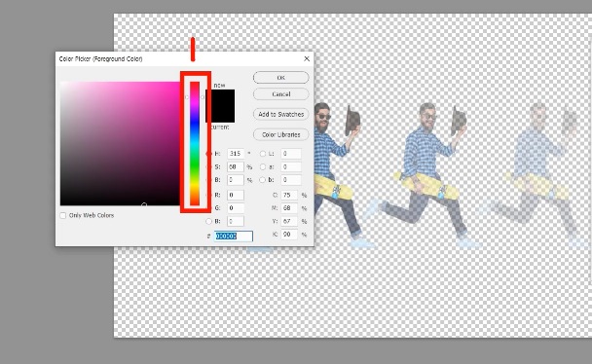Click the Saturation (S) percent field
Screen dimensions: 592x364
point(236,166)
